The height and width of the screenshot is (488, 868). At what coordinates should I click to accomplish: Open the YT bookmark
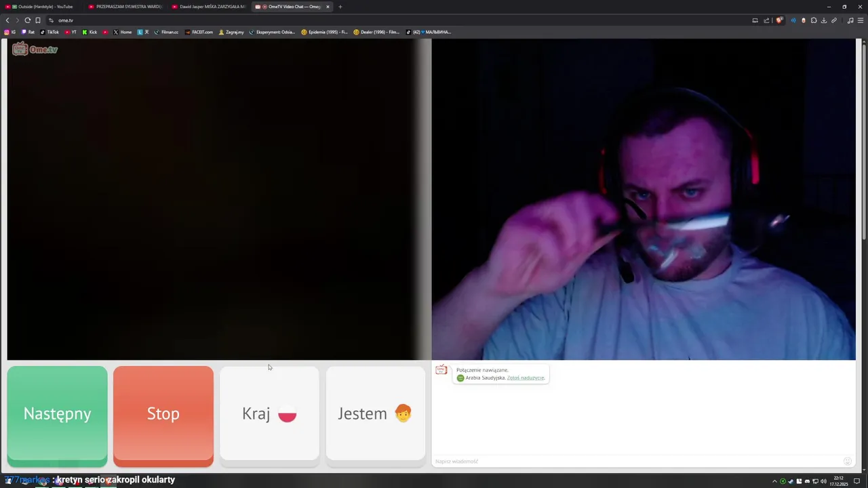click(x=71, y=32)
